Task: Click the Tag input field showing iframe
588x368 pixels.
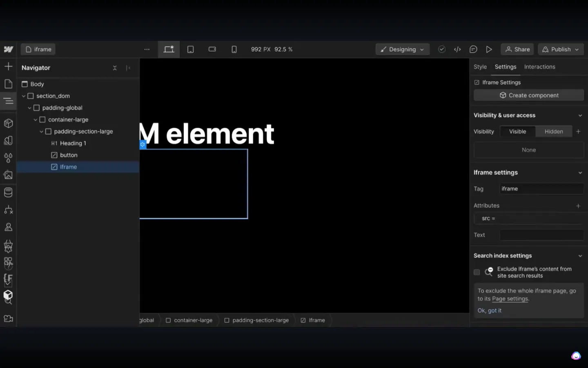Action: point(541,189)
